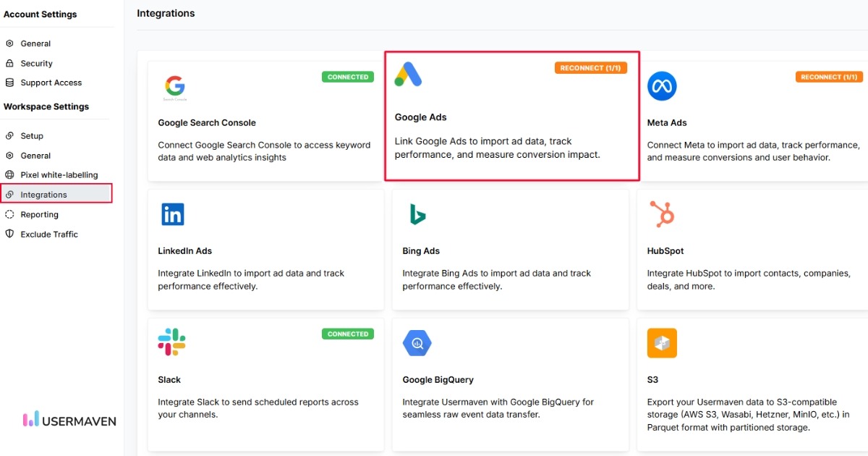
Task: Select the HubSpot sprocket icon
Action: pyautogui.click(x=663, y=214)
